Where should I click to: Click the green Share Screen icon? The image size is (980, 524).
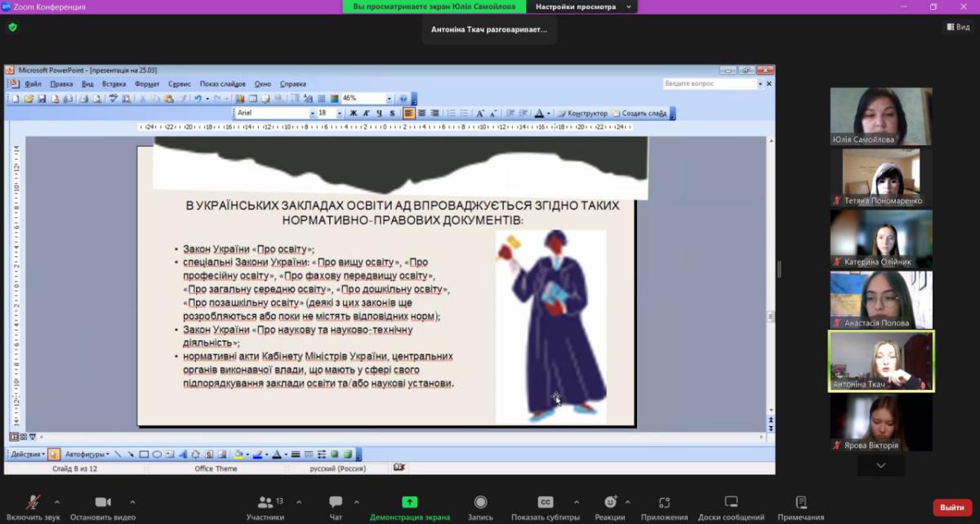[409, 503]
